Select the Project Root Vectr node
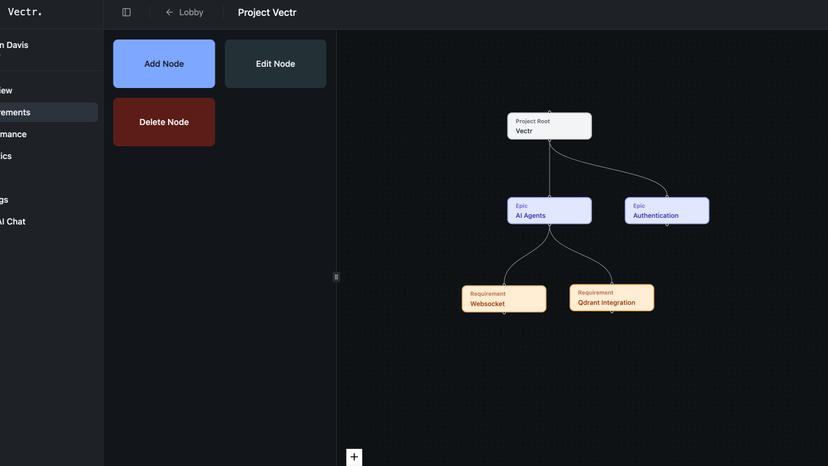 point(549,126)
